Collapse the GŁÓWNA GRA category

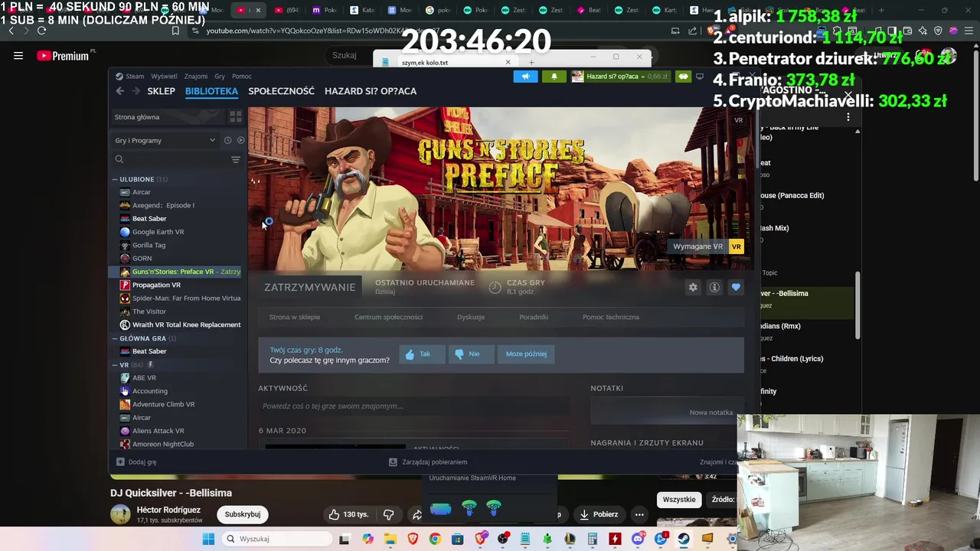click(x=115, y=338)
